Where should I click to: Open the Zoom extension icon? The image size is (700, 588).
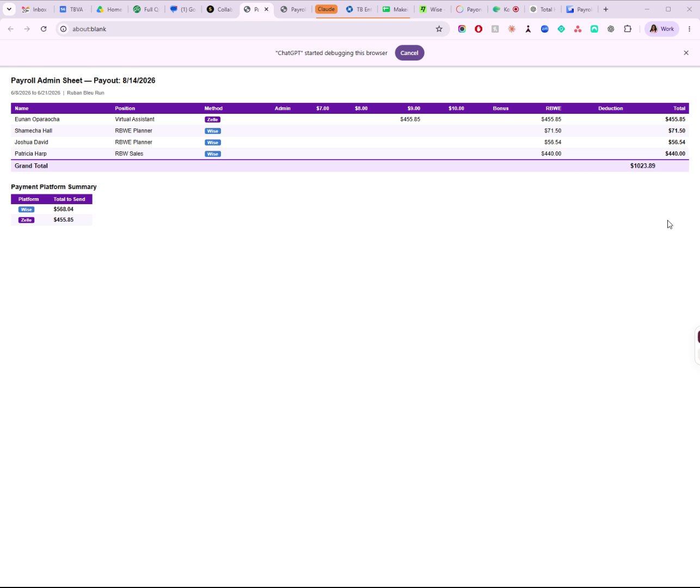tap(544, 29)
